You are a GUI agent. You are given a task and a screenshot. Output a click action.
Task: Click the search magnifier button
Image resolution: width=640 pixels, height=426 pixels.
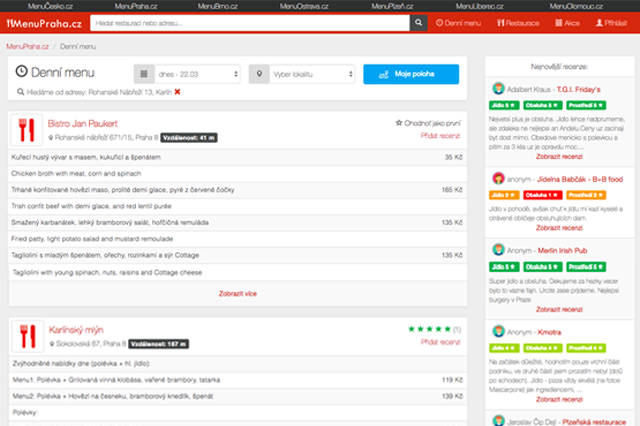tap(420, 22)
